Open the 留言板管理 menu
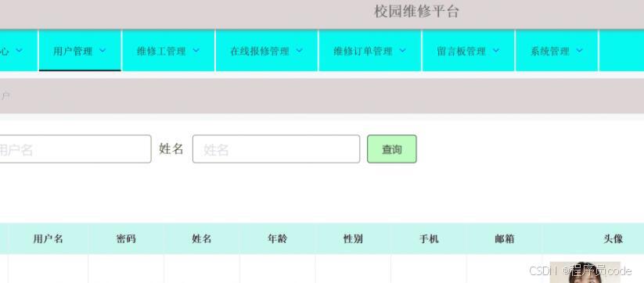Screen dimensions: 644x283 pyautogui.click(x=468, y=51)
